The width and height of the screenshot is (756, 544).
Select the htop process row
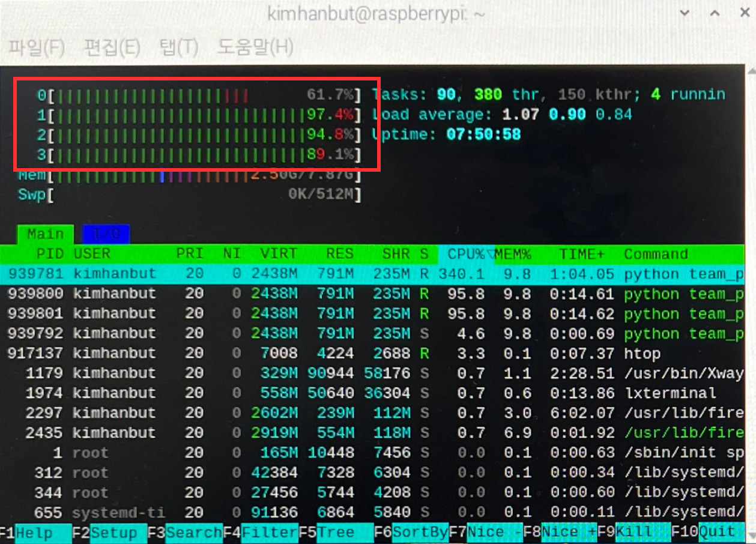372,353
